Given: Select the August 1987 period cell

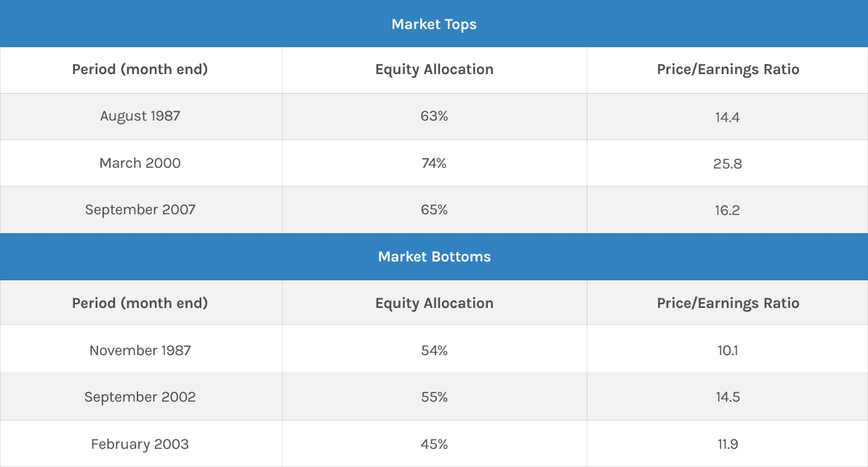Looking at the screenshot, I should pos(140,116).
